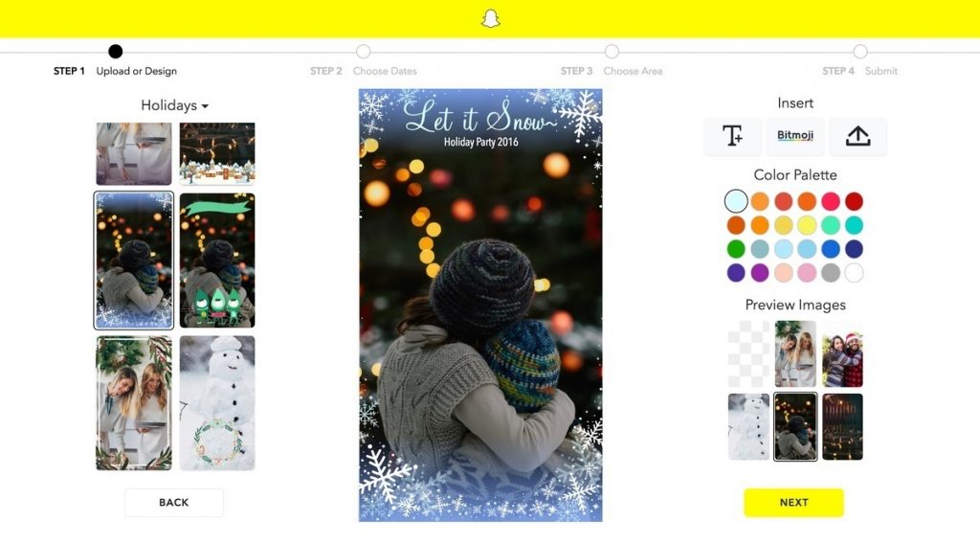Select the Insert Text tool icon
Screen dimensions: 980x544
732,136
